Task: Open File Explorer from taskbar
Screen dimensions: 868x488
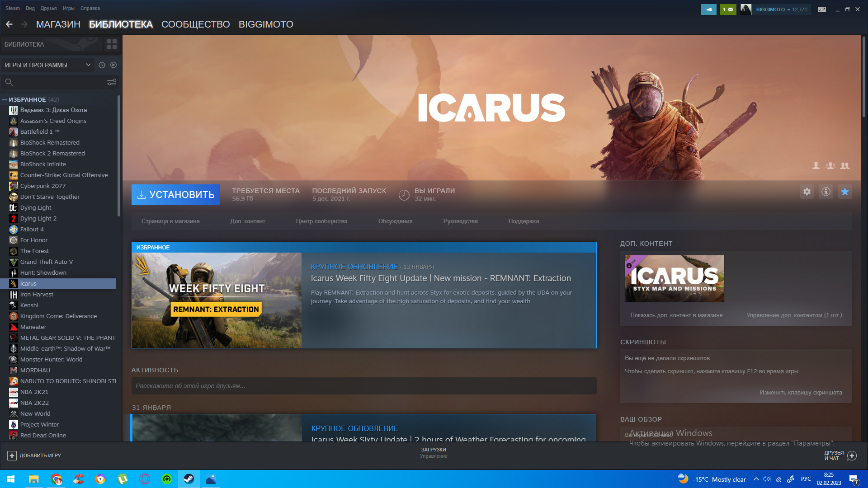Action: coord(34,479)
